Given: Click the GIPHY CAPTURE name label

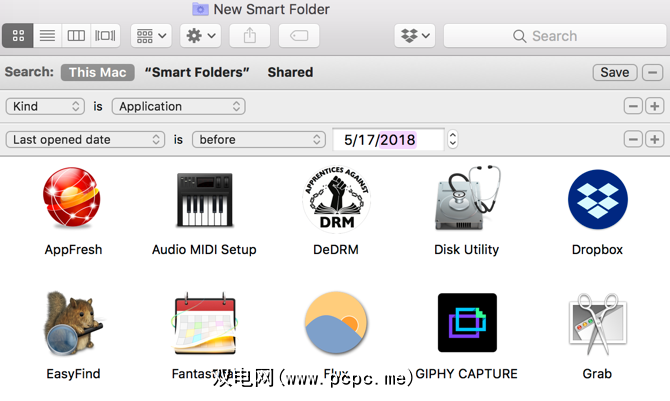Looking at the screenshot, I should [467, 374].
